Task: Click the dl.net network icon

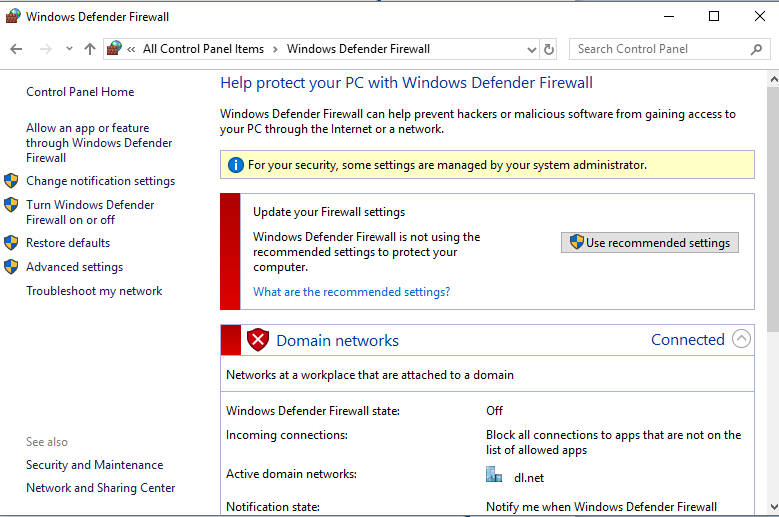Action: point(494,474)
